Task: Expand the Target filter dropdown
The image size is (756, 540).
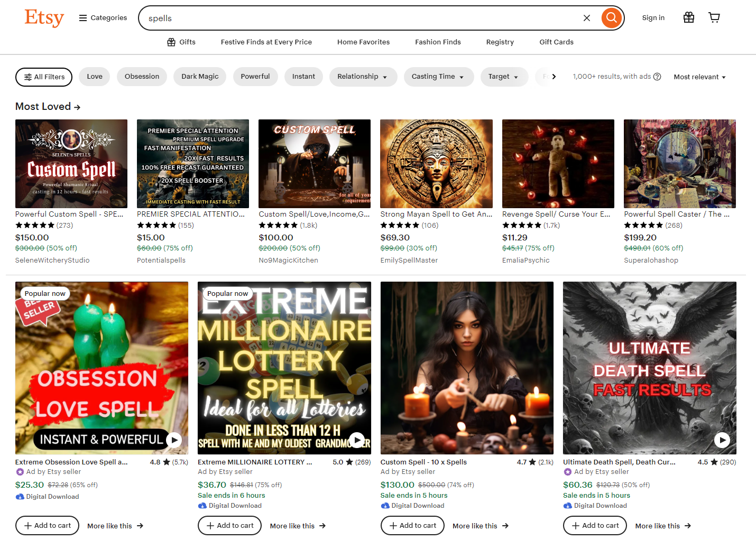Action: [504, 77]
